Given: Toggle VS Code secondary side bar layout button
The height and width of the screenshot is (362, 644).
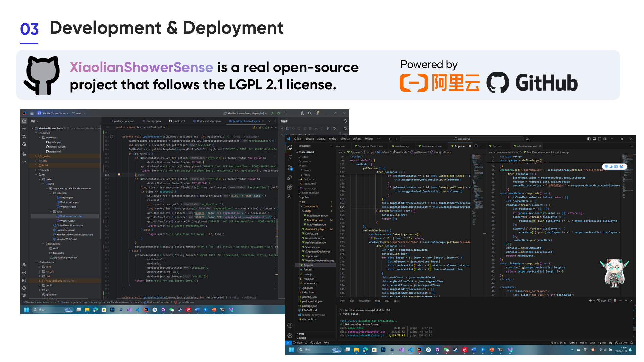Looking at the screenshot, I should click(599, 139).
